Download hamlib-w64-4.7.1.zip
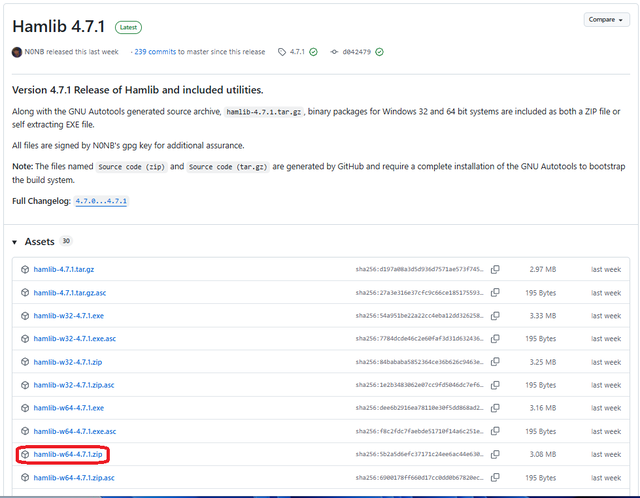640x498 pixels. 68,454
